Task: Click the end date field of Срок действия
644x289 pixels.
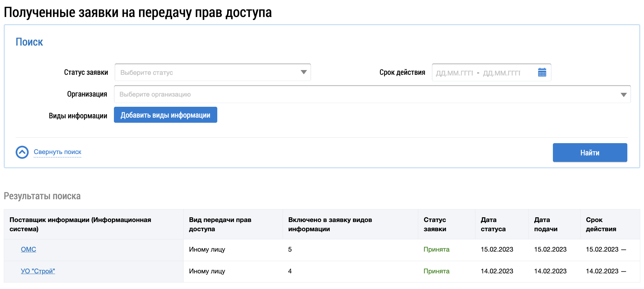Action: pos(502,73)
